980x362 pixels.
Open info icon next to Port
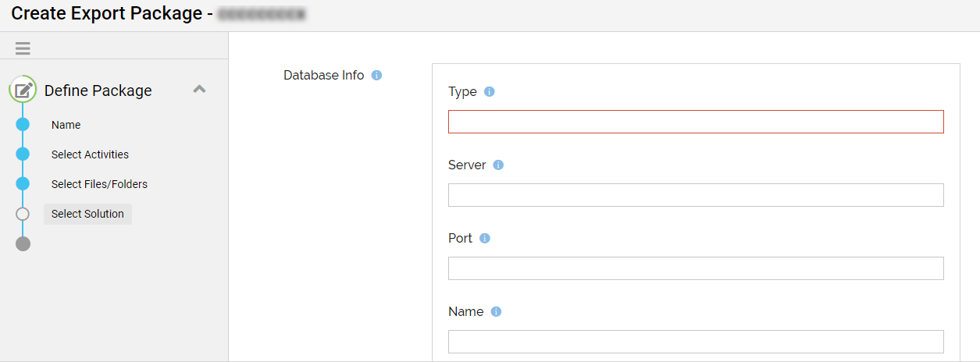(485, 238)
